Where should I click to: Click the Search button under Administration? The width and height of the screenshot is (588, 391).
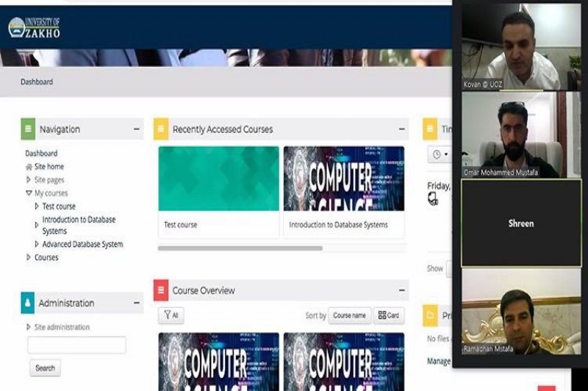click(x=45, y=367)
